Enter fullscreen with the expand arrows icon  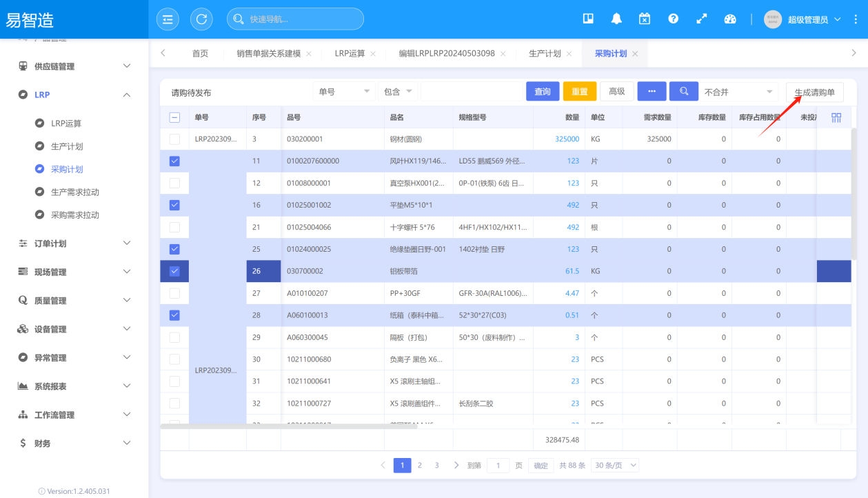click(702, 19)
